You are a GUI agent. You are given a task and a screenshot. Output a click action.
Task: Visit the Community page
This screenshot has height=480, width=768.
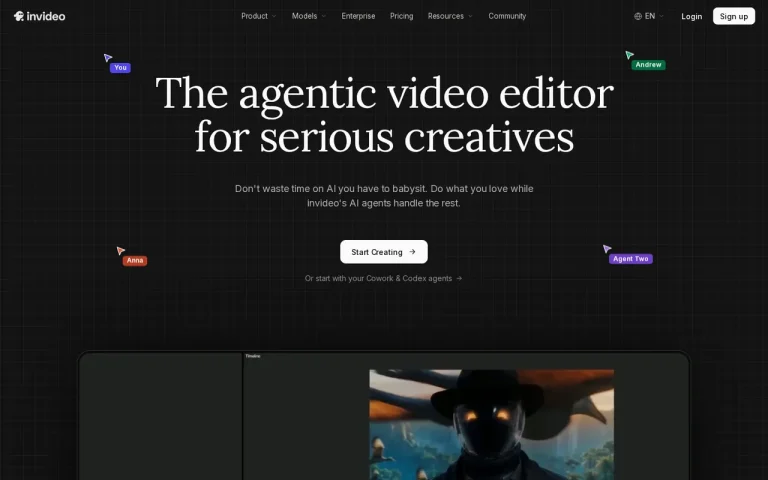pyautogui.click(x=507, y=16)
